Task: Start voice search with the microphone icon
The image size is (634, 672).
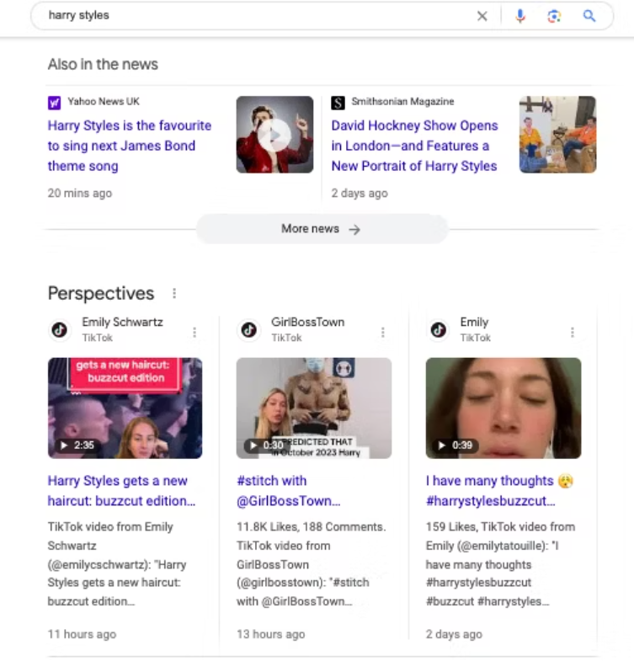Action: pyautogui.click(x=520, y=16)
